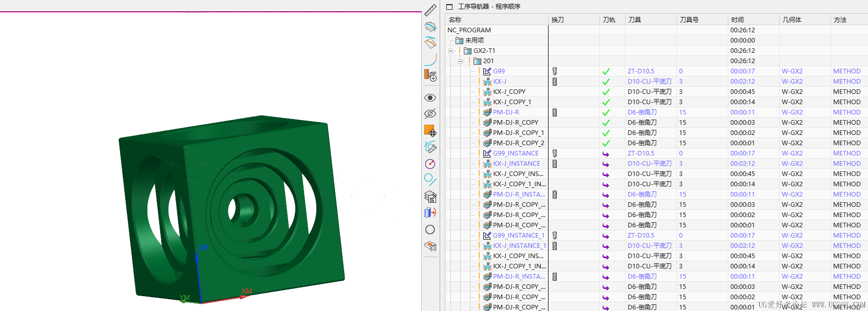Toggle the hide (crossed-out eye) icon
This screenshot has width=868, height=311.
point(430,113)
